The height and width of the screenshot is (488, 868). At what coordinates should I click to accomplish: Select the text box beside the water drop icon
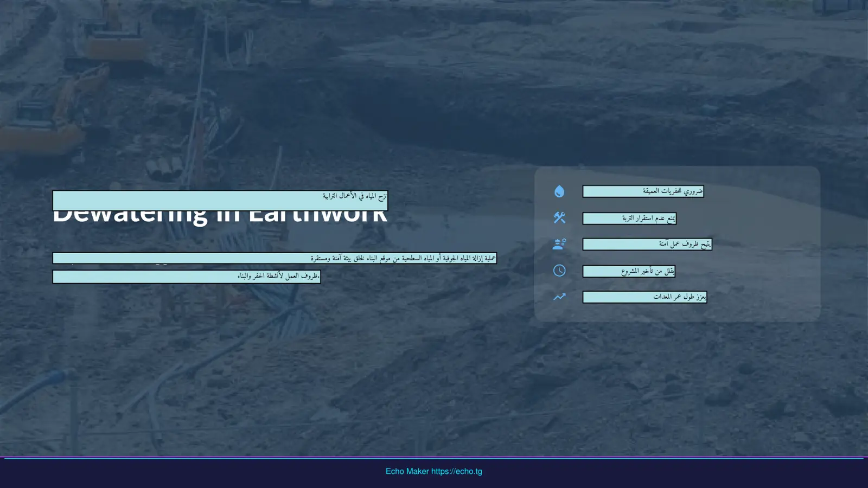[643, 191]
